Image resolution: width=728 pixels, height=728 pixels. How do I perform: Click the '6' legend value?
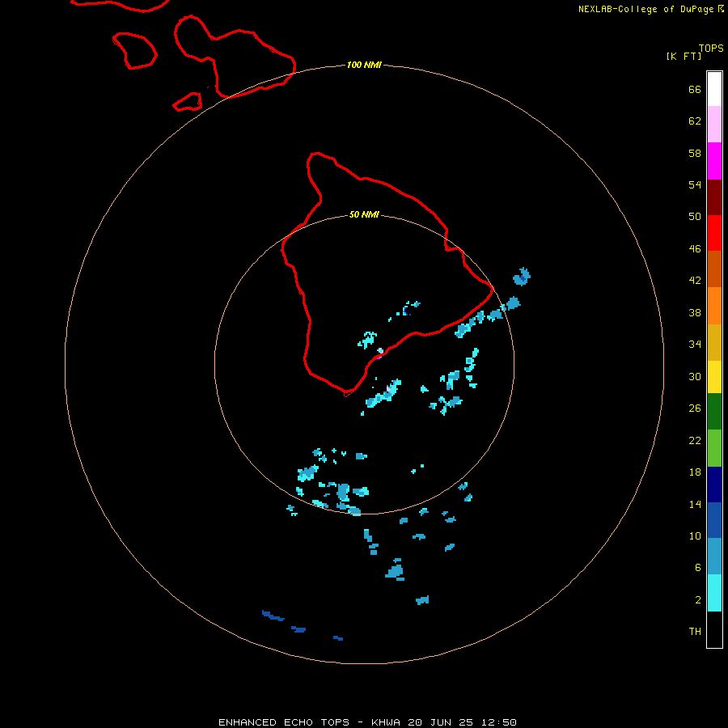698,568
